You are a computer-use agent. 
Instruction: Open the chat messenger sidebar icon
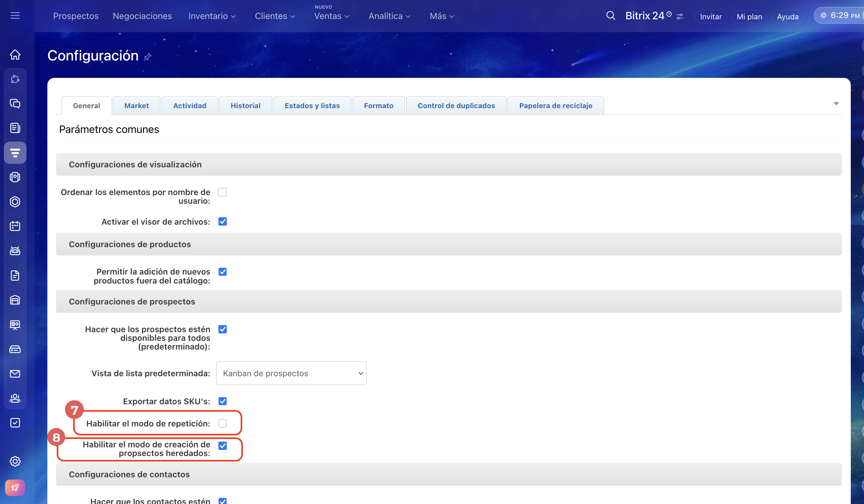point(15,104)
